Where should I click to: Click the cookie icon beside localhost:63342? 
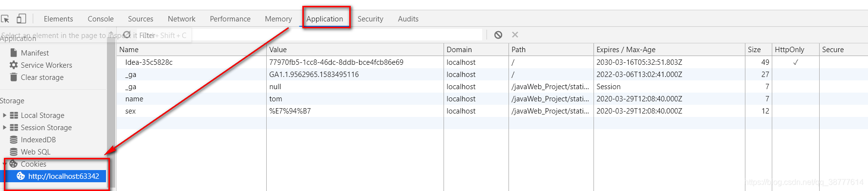coord(21,176)
